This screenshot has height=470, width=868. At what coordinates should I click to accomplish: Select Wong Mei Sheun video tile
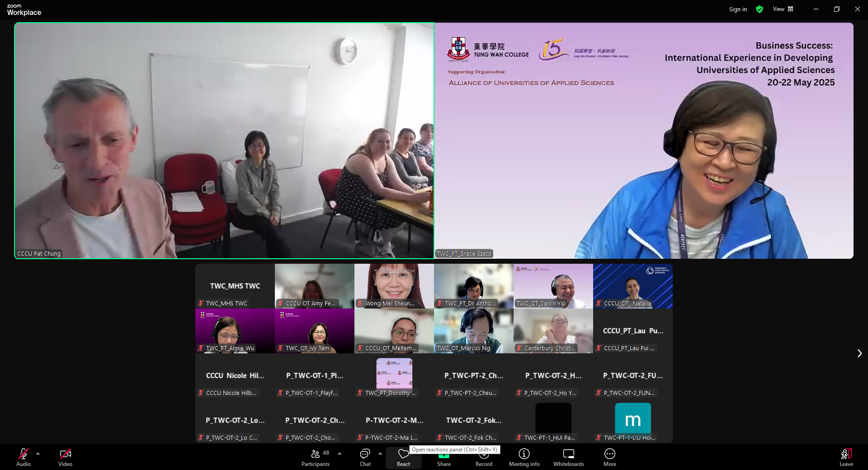(394, 286)
